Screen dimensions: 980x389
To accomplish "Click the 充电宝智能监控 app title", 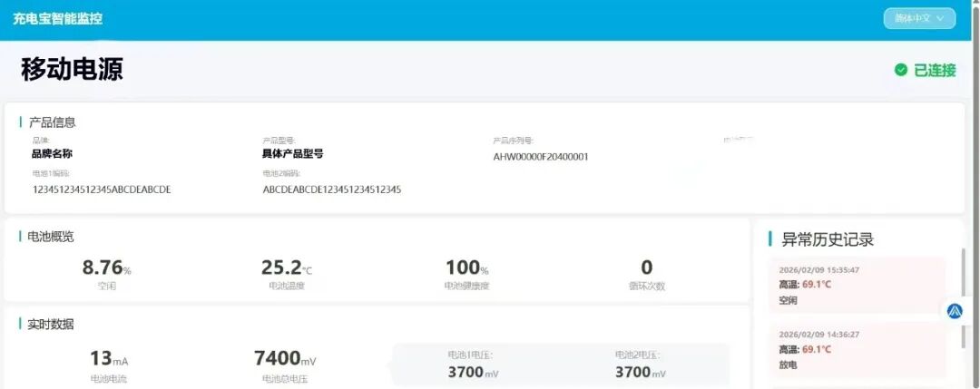I will coord(57,18).
